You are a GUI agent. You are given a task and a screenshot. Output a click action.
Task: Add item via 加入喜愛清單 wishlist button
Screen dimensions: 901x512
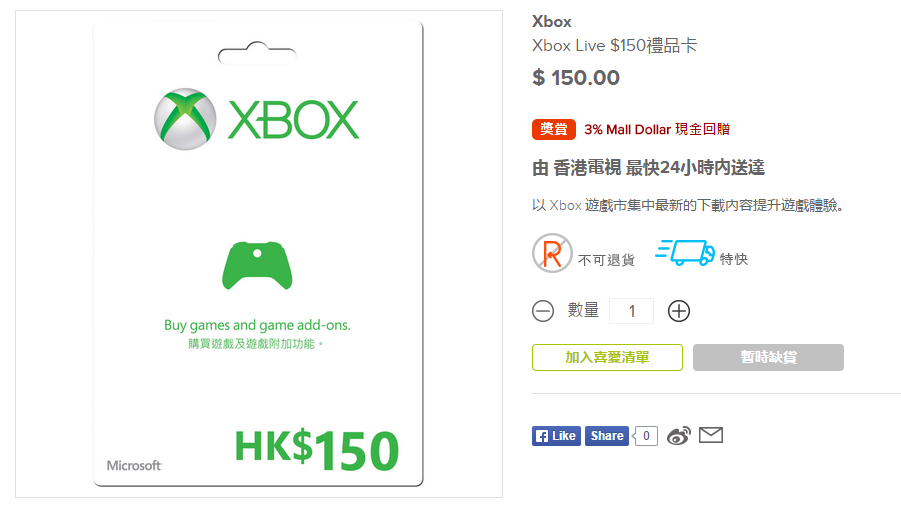pyautogui.click(x=607, y=357)
